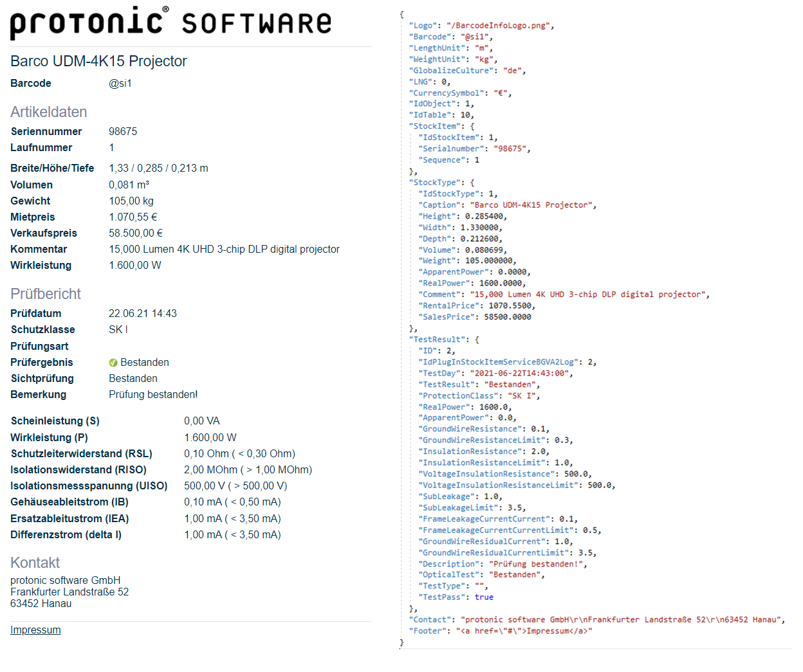Click the "StockType" key in JSON
Image resolution: width=803 pixels, height=672 pixels.
(x=434, y=183)
